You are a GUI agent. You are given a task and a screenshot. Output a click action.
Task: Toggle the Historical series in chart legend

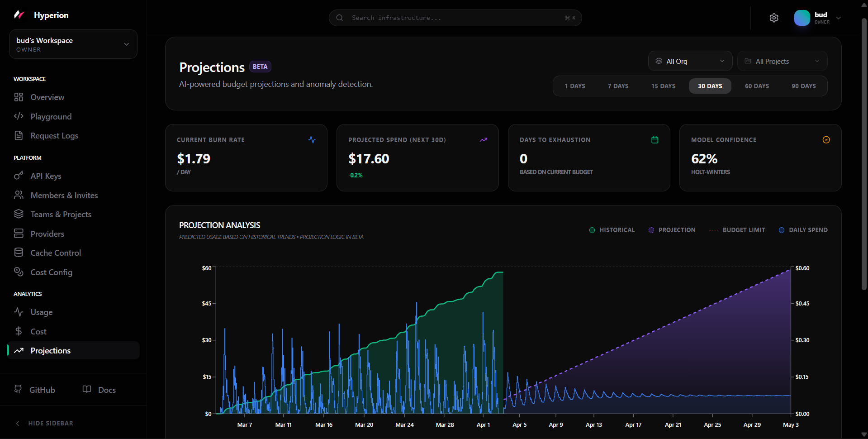click(x=612, y=230)
